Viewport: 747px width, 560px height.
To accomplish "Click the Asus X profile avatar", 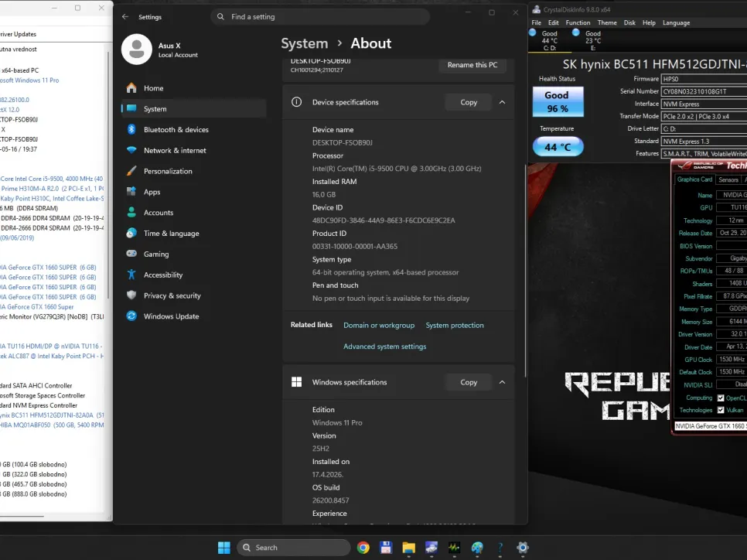I will [137, 49].
